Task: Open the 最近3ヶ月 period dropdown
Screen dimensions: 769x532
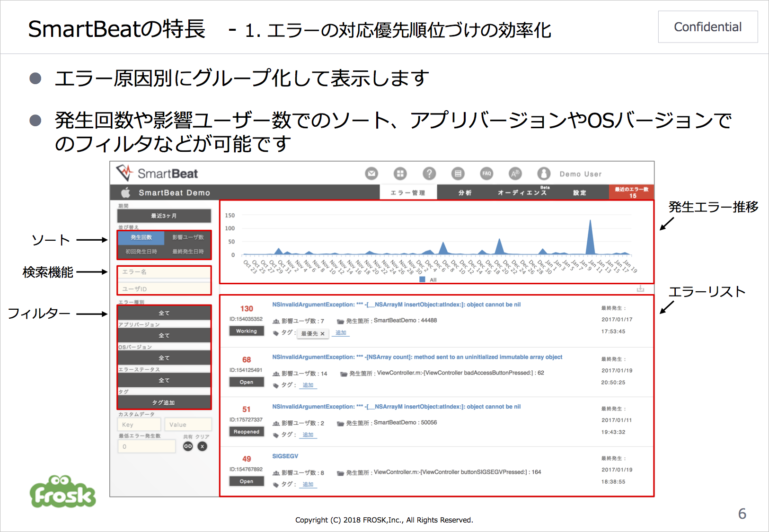Action: (x=164, y=216)
